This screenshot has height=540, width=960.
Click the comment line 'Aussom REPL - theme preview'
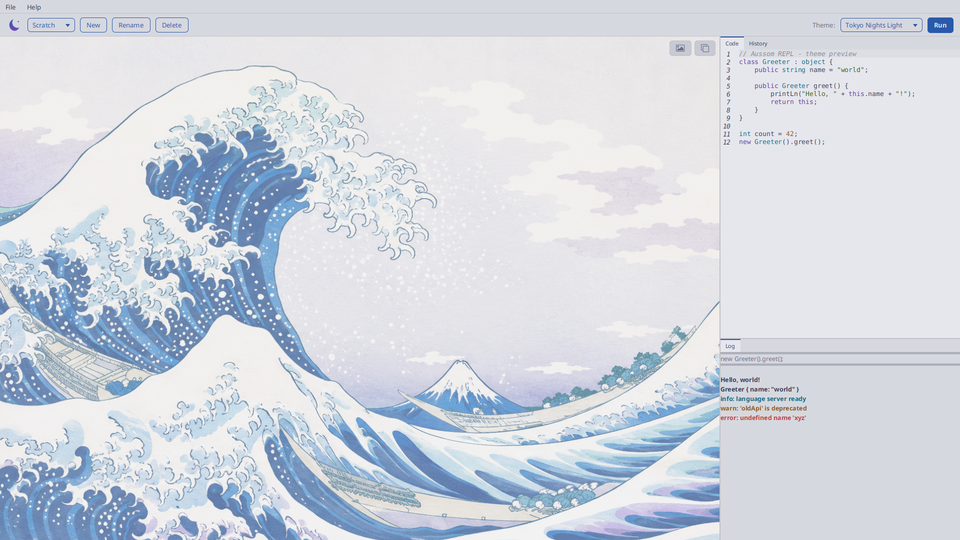(798, 54)
